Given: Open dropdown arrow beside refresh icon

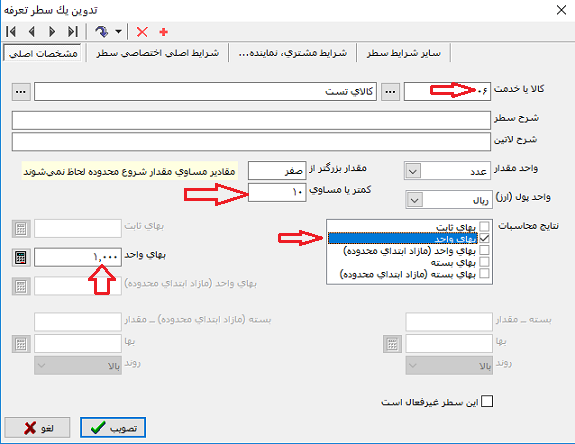Looking at the screenshot, I should (118, 32).
